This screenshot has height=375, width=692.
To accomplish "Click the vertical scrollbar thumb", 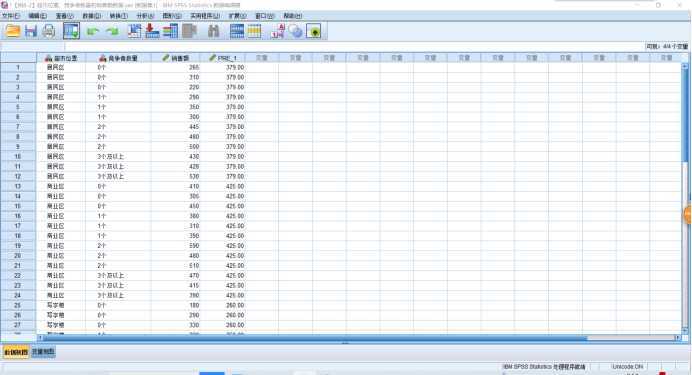I will [685, 115].
